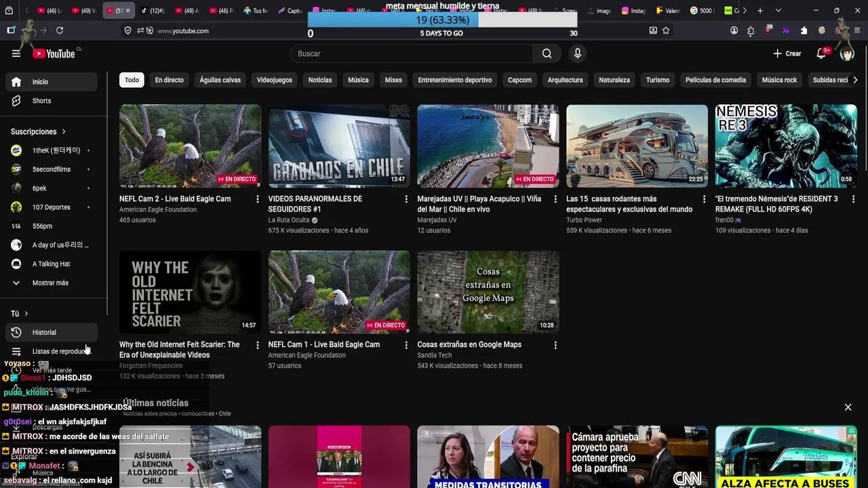This screenshot has height=488, width=868.
Task: Dismiss the Últimas noticias section
Action: point(848,407)
